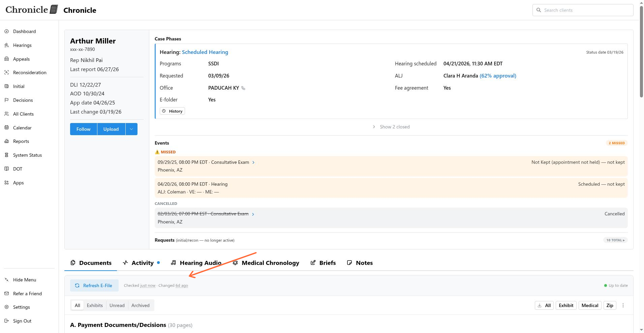Open Calendar via its sidebar icon
Screen dimensions: 644x333
pyautogui.click(x=6, y=128)
